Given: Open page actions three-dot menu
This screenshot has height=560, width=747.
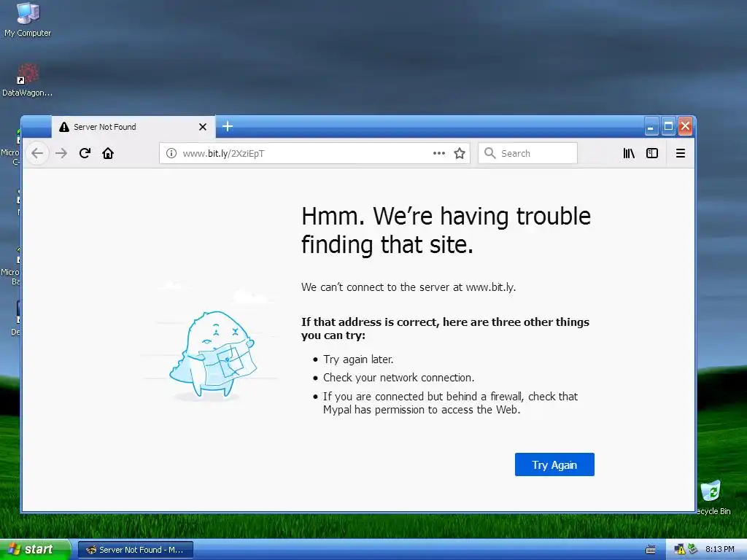Looking at the screenshot, I should 438,153.
